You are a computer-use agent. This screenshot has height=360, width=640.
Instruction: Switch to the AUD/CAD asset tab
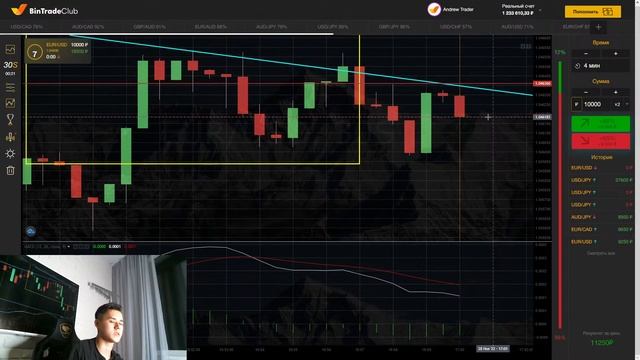click(x=88, y=27)
